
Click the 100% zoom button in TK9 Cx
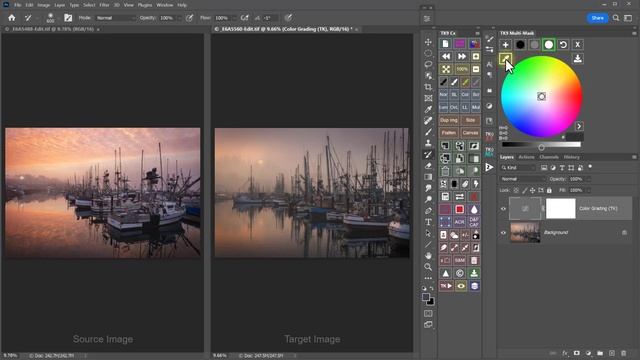(x=461, y=69)
